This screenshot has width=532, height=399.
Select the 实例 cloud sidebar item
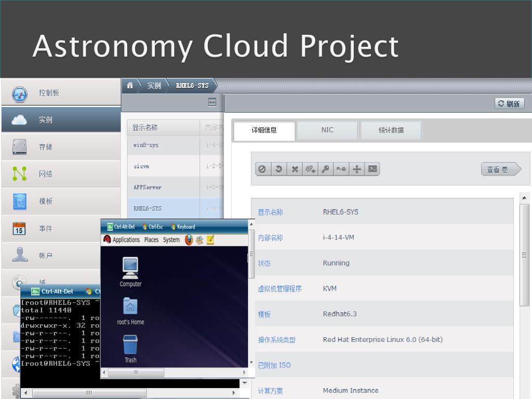coord(61,120)
